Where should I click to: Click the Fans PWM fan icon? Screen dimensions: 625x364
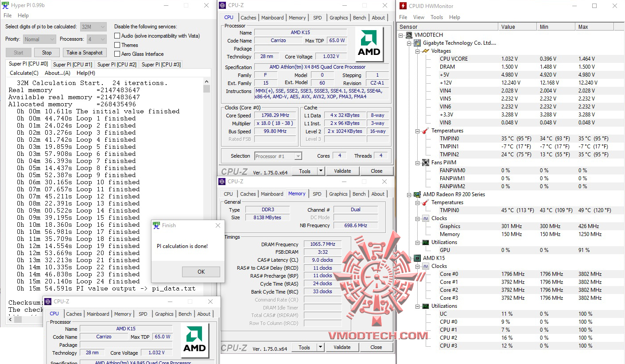[426, 163]
